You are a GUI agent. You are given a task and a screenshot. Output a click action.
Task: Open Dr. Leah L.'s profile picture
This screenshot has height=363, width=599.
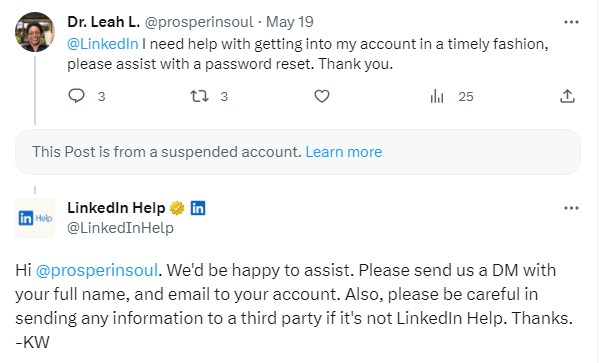click(x=35, y=32)
